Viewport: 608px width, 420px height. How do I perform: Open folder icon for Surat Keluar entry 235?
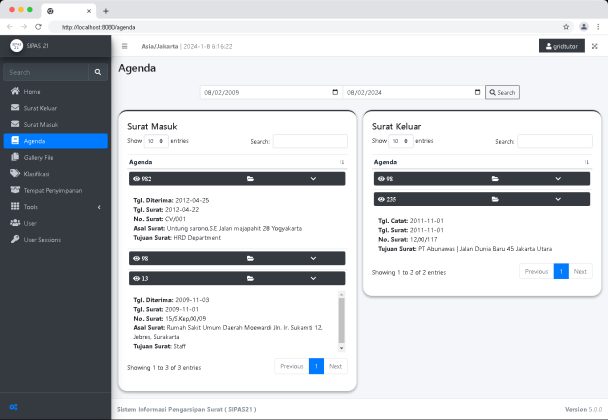494,199
